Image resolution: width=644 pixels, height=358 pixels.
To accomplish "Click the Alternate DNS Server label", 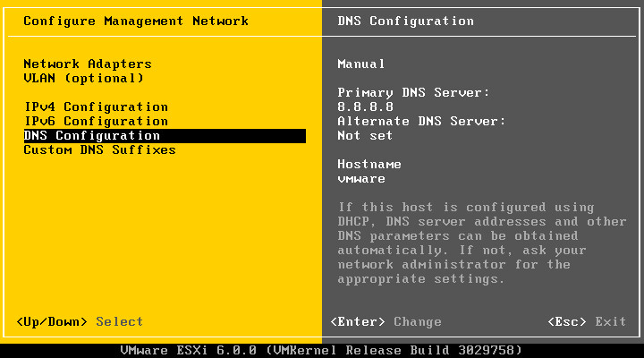I will pos(421,121).
